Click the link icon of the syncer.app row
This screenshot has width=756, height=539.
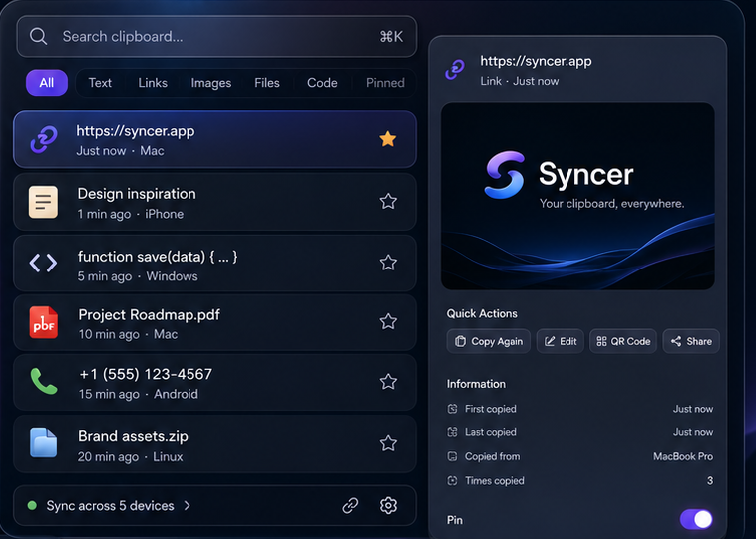tap(44, 140)
